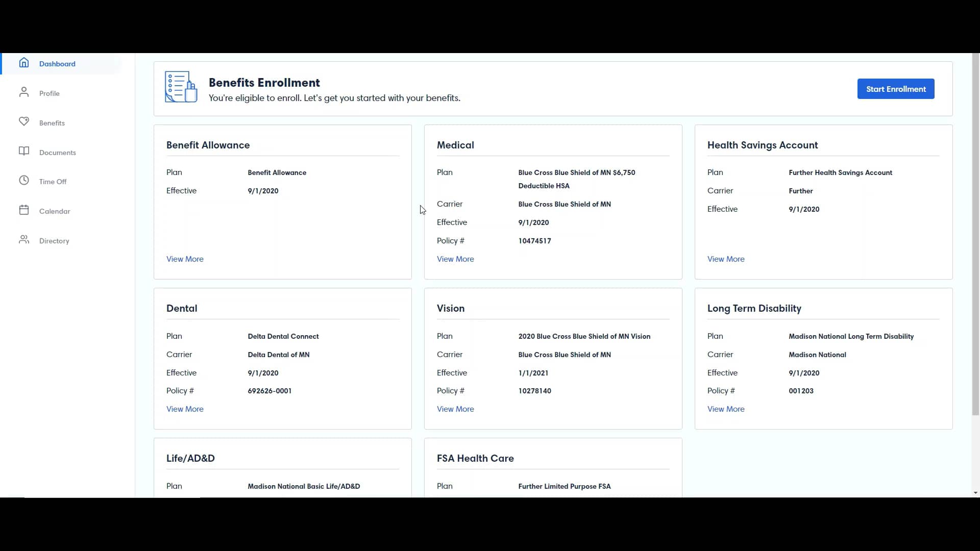Click View More on the Dental card

click(185, 409)
